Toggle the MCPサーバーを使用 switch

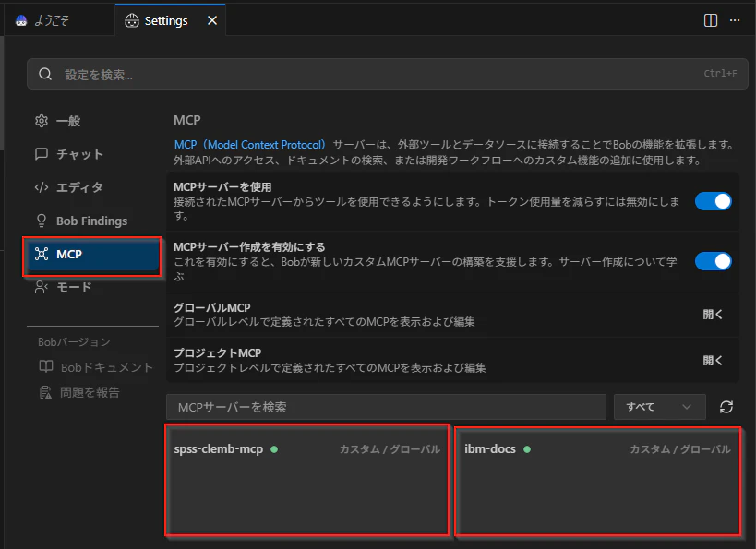(714, 201)
